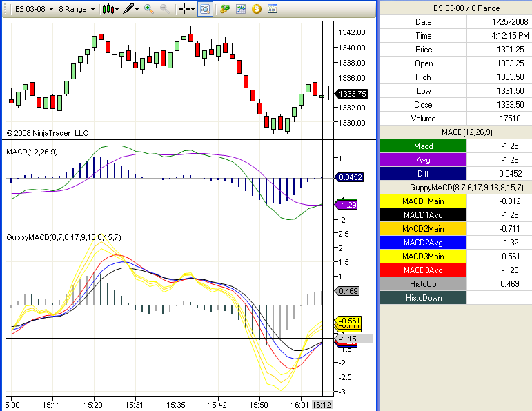This screenshot has width=532, height=411.
Task: Select the pen drawing tool icon
Action: coord(128,9)
